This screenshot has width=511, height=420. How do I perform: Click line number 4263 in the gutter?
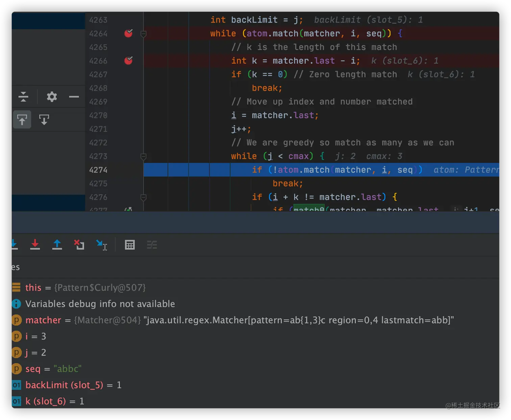point(98,20)
